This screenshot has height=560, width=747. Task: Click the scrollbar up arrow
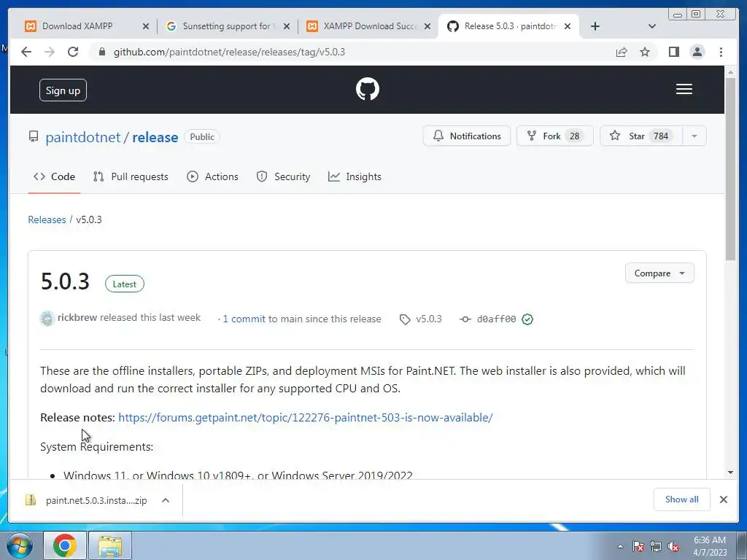(x=730, y=73)
